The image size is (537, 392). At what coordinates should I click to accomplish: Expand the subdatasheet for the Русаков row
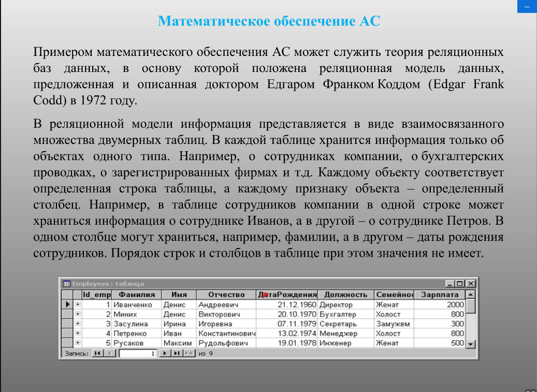click(x=78, y=343)
